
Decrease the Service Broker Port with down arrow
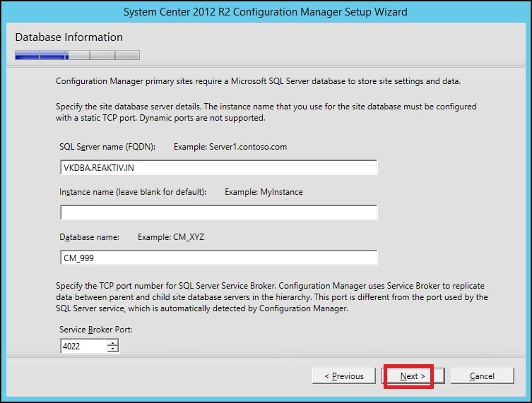pyautogui.click(x=112, y=349)
